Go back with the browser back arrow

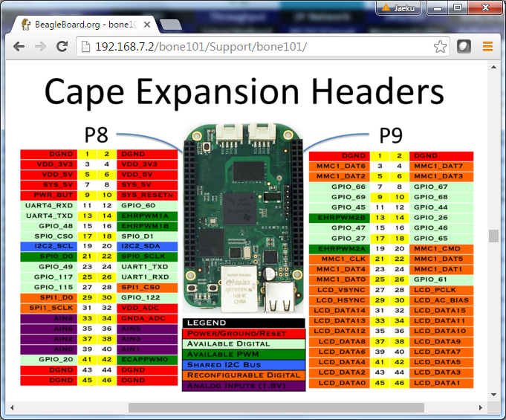click(x=19, y=47)
